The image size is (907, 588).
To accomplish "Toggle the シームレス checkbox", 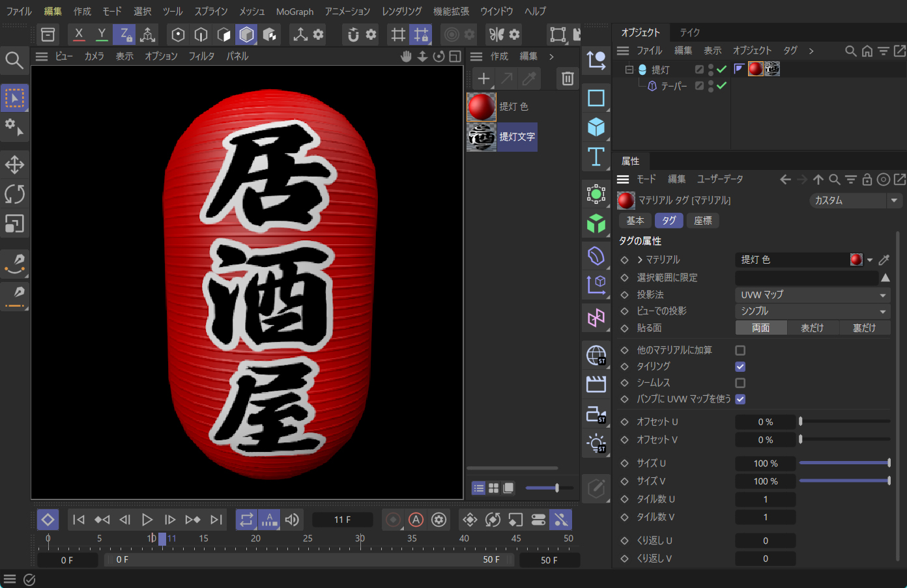I will 740,383.
